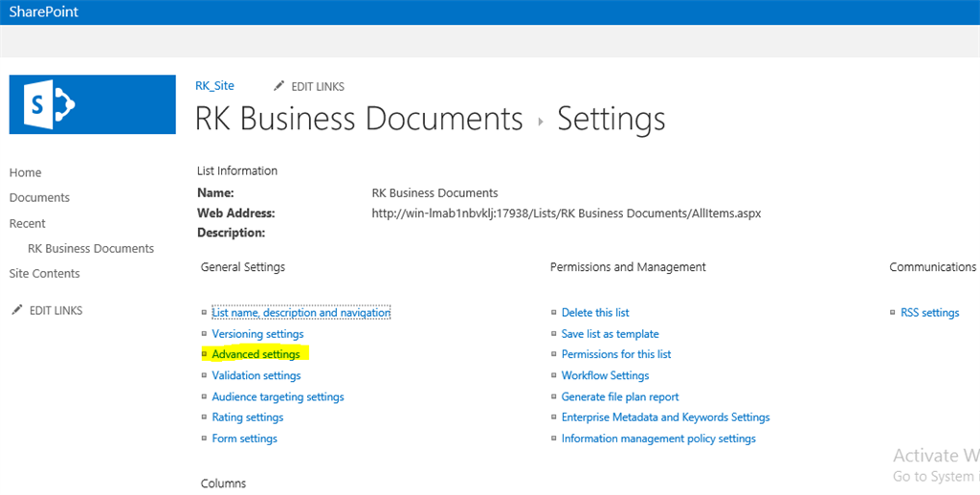Click the SharePoint site logo

click(x=92, y=104)
